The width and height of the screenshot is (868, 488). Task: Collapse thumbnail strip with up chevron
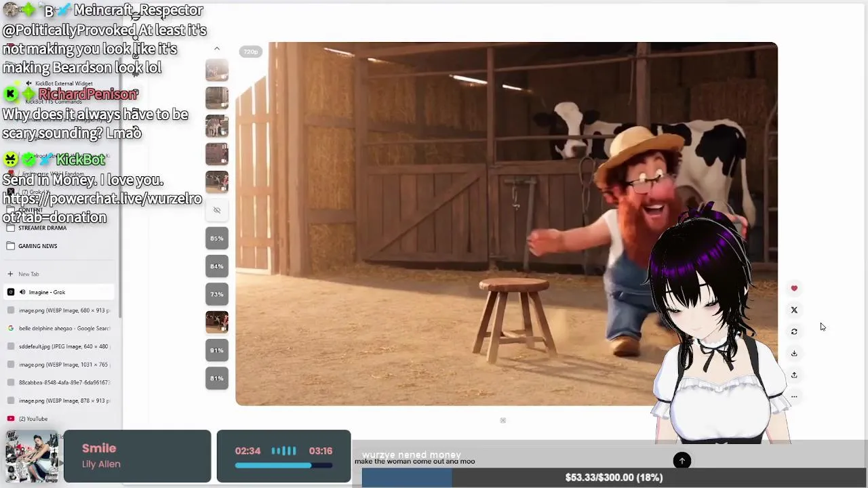click(217, 49)
